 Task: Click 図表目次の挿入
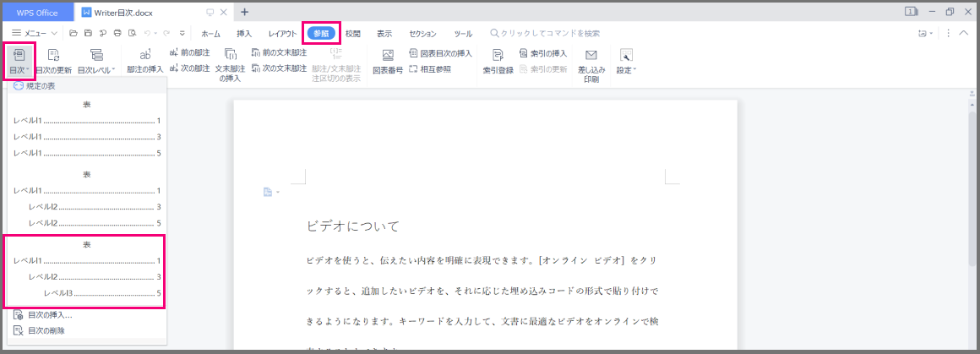pos(441,53)
